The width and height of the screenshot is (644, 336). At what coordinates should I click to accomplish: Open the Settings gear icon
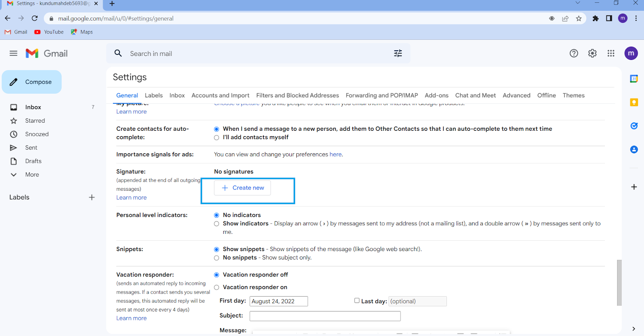(592, 53)
